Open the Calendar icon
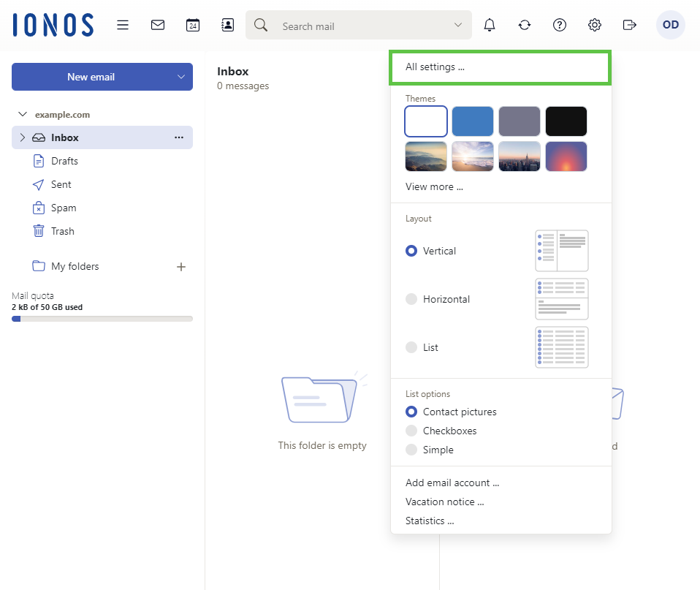 192,24
